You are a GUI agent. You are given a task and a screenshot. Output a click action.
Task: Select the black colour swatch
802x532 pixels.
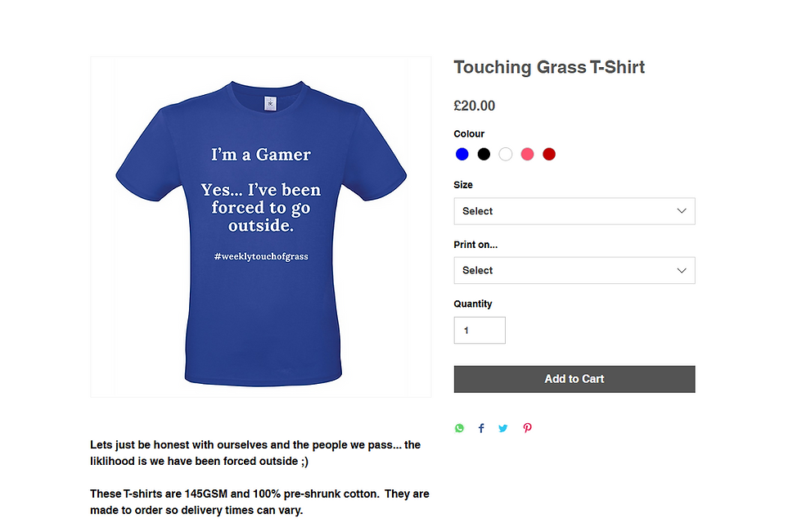pyautogui.click(x=484, y=154)
